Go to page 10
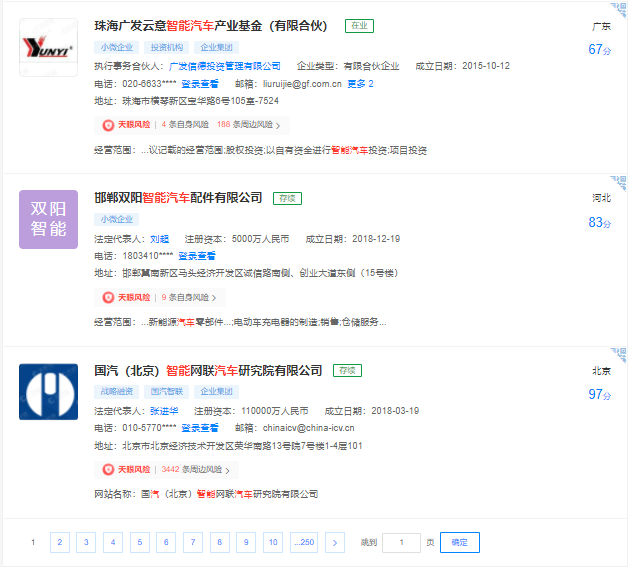The image size is (628, 567). (x=273, y=543)
